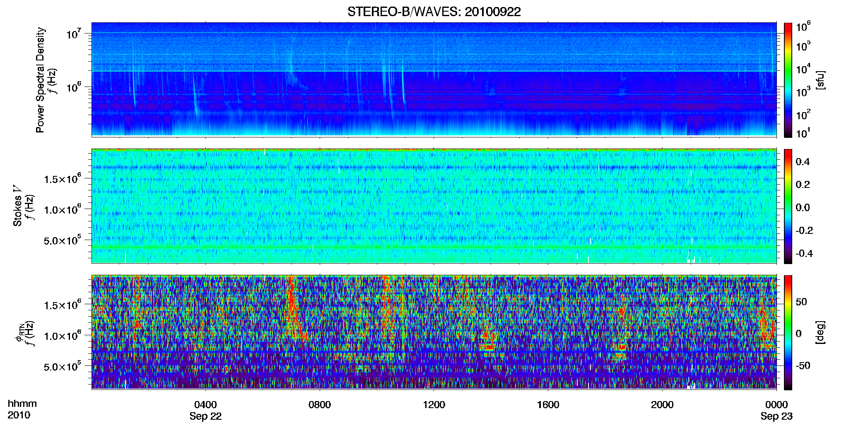Click the 0400 Sep 22 time tick label

[205, 410]
